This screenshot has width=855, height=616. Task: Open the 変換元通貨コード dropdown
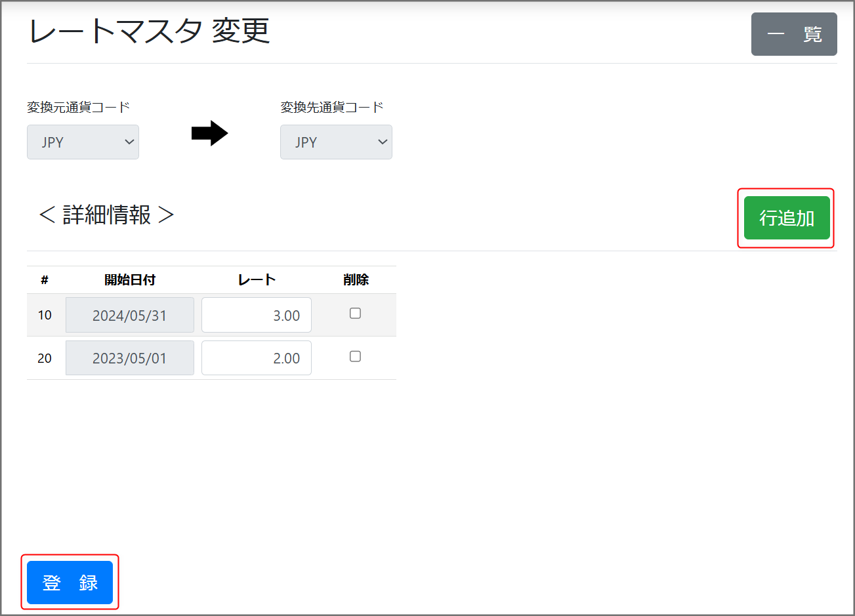pos(83,142)
